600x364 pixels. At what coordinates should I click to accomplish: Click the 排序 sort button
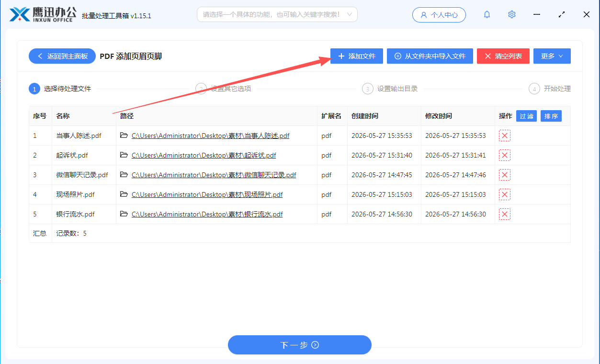[x=551, y=116]
